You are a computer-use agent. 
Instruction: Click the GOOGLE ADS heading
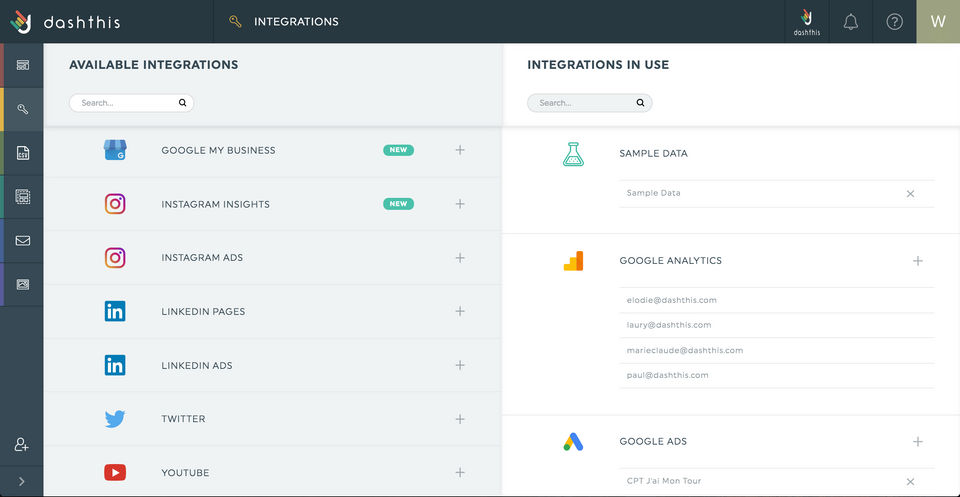pos(653,441)
